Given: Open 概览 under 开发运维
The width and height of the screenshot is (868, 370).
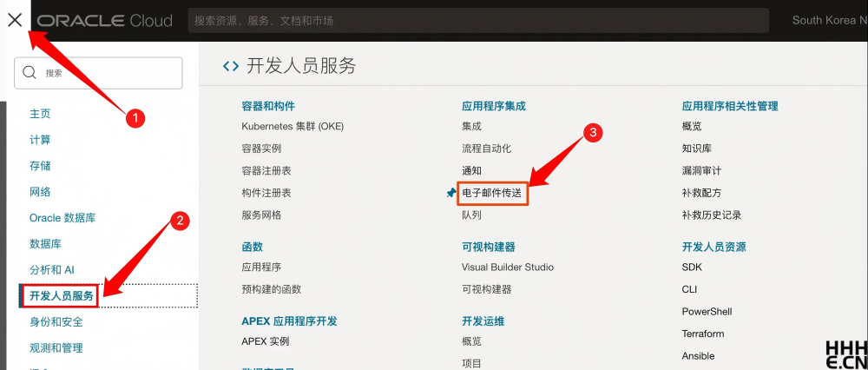Looking at the screenshot, I should 471,341.
